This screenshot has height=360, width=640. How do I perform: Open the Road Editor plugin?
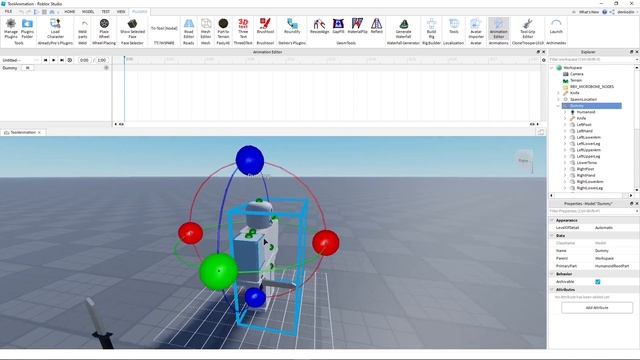point(189,28)
